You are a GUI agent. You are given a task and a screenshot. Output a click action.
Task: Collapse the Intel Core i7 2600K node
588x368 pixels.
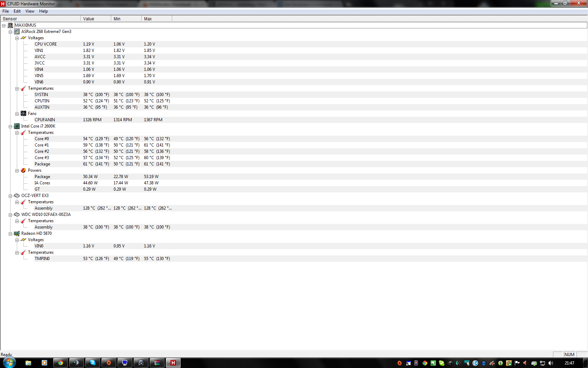pyautogui.click(x=10, y=127)
